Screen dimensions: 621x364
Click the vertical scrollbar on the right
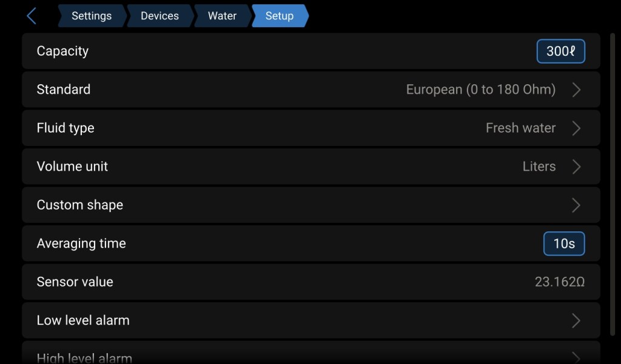612,182
